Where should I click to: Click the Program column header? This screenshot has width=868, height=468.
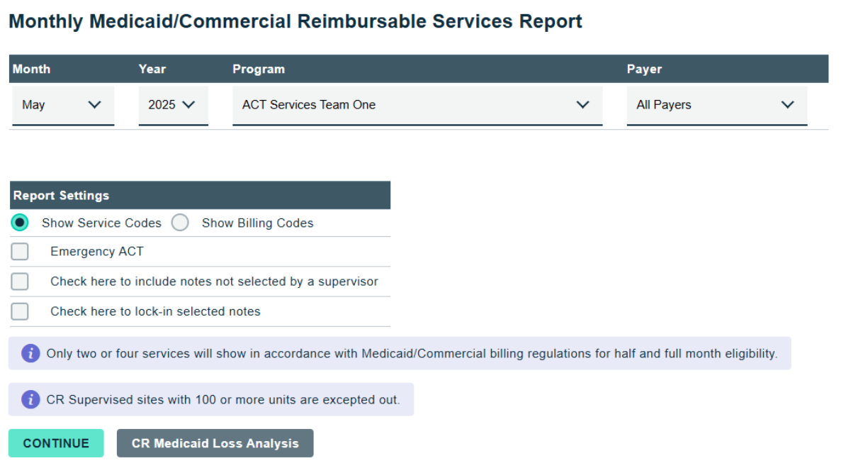[259, 69]
